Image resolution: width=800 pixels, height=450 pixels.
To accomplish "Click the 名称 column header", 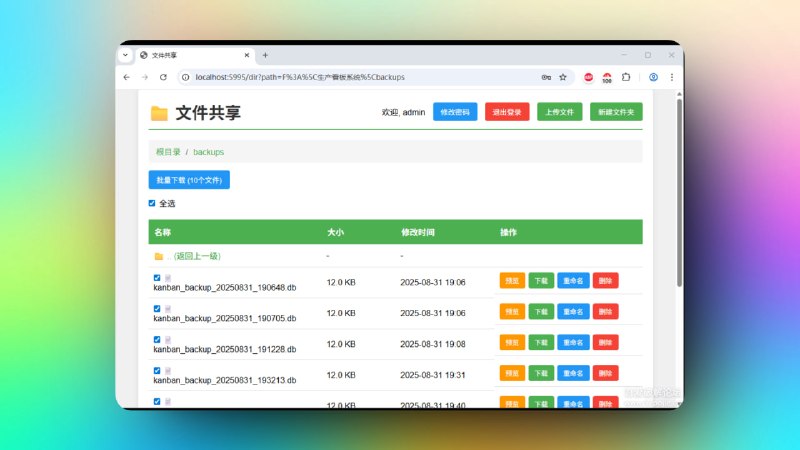I will tap(162, 232).
